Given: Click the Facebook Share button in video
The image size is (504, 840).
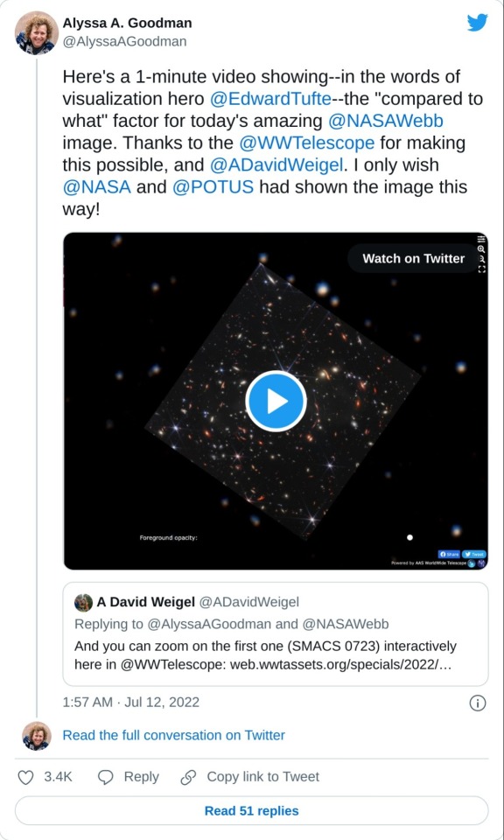Looking at the screenshot, I should point(449,555).
